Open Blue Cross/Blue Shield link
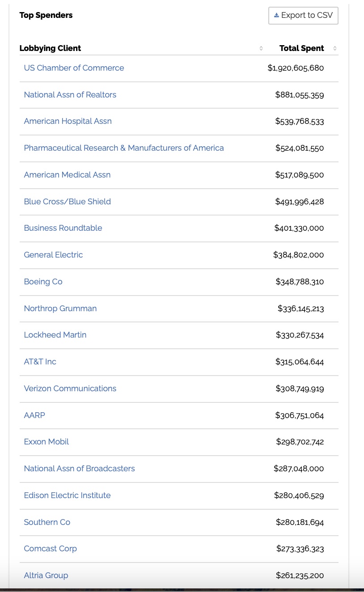The height and width of the screenshot is (592, 364). tap(68, 202)
